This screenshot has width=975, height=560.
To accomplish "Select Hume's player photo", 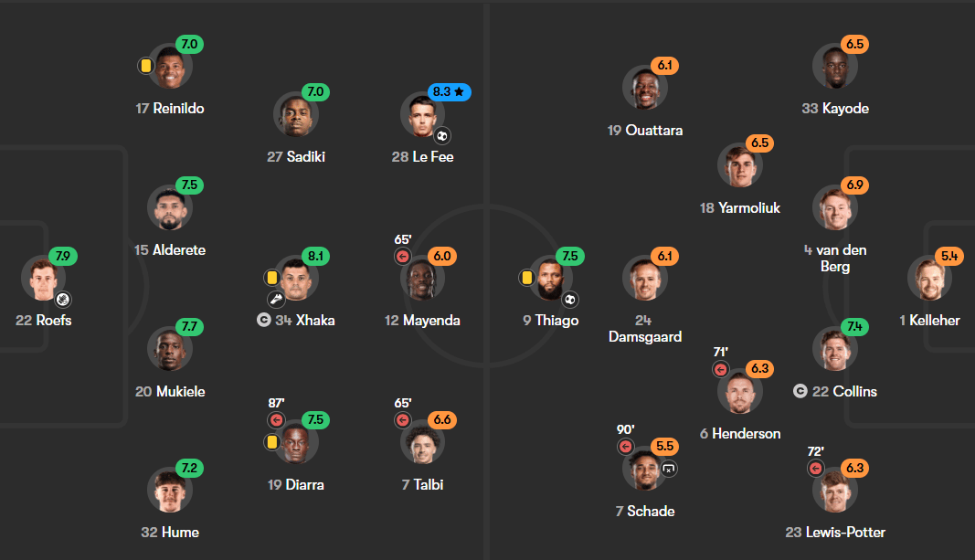I will (x=170, y=490).
